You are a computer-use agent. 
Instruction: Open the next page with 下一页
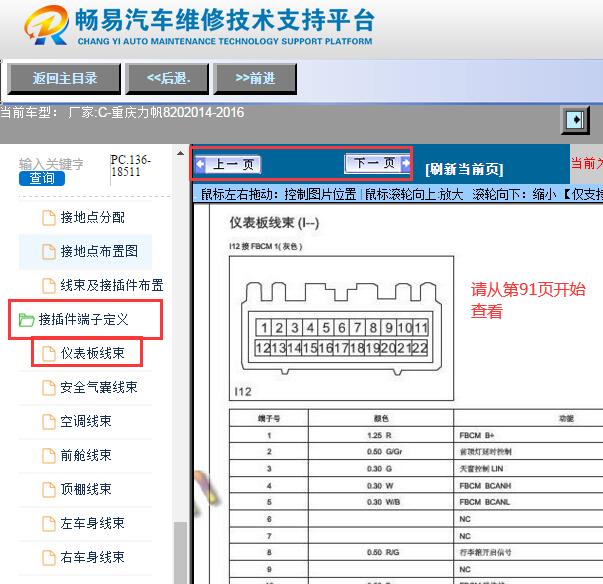coord(377,163)
